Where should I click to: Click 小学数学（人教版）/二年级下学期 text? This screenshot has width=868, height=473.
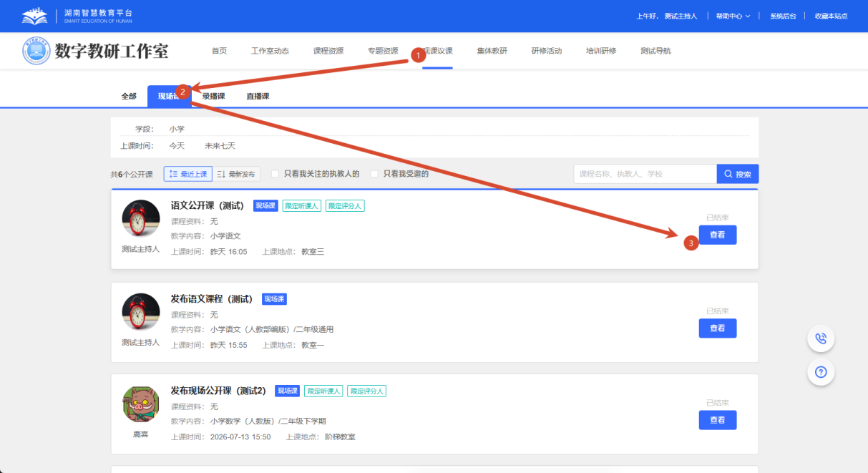click(268, 421)
